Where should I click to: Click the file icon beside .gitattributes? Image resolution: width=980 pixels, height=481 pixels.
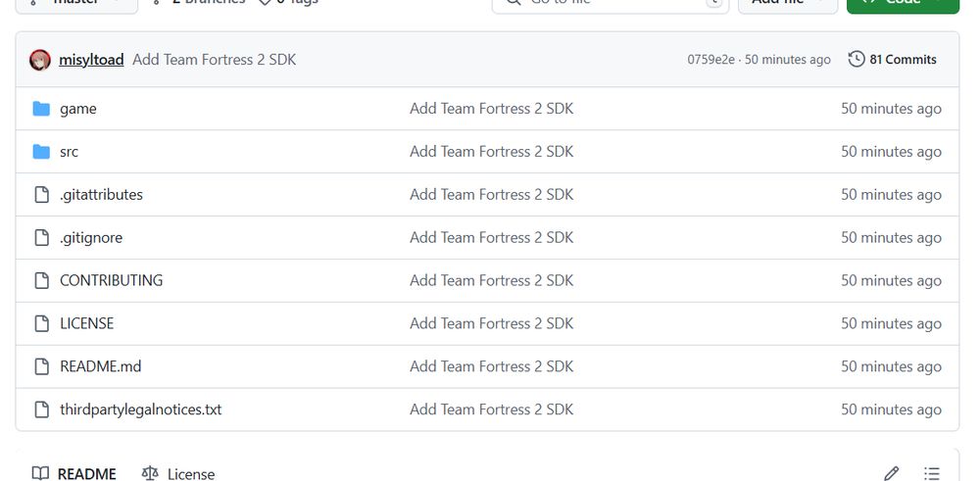tap(41, 195)
